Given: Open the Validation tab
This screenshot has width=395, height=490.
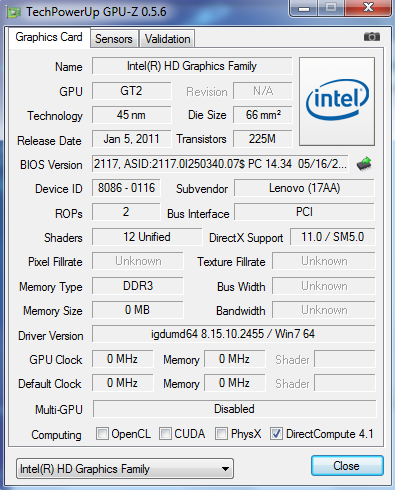Looking at the screenshot, I should click(x=167, y=39).
